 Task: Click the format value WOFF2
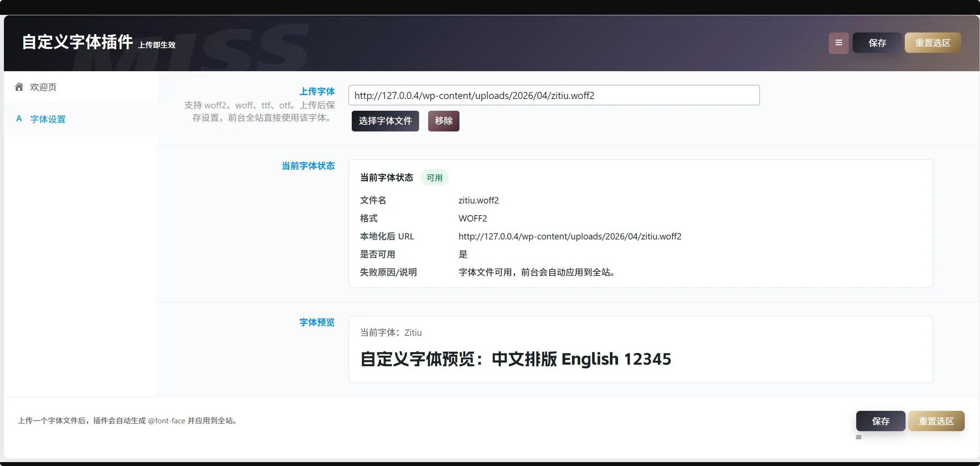click(473, 218)
